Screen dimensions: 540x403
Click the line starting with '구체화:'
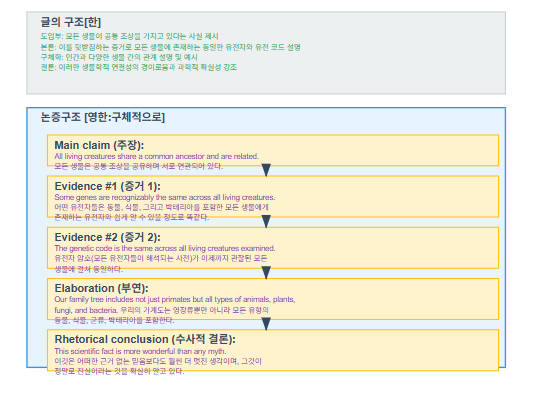pyautogui.click(x=119, y=57)
